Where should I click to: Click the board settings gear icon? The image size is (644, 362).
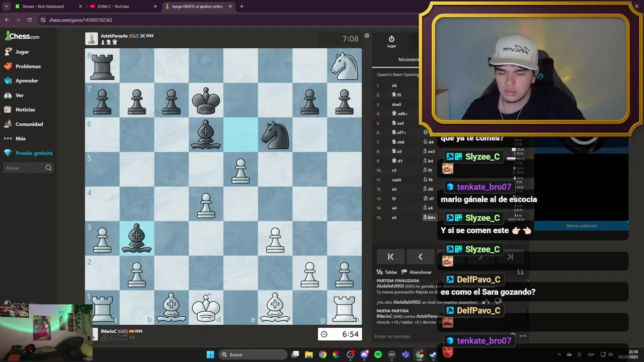pyautogui.click(x=367, y=36)
